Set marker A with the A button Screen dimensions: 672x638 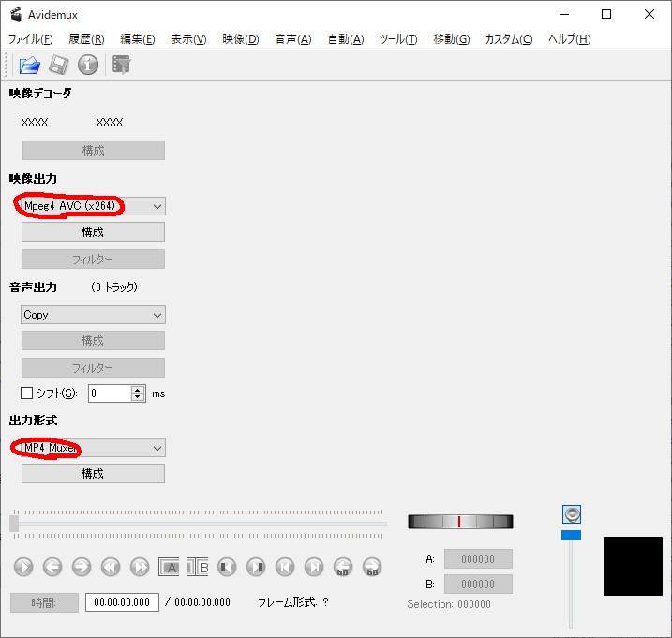(170, 567)
